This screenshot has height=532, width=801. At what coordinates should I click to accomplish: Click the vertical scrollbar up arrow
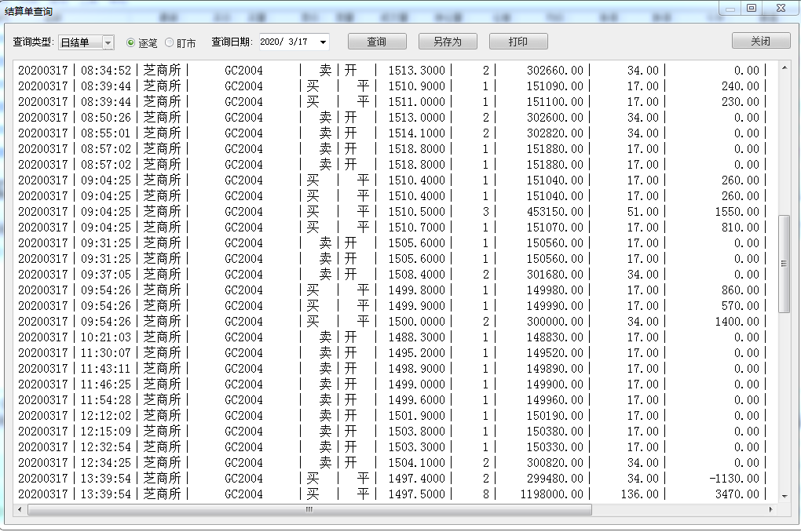[x=785, y=67]
